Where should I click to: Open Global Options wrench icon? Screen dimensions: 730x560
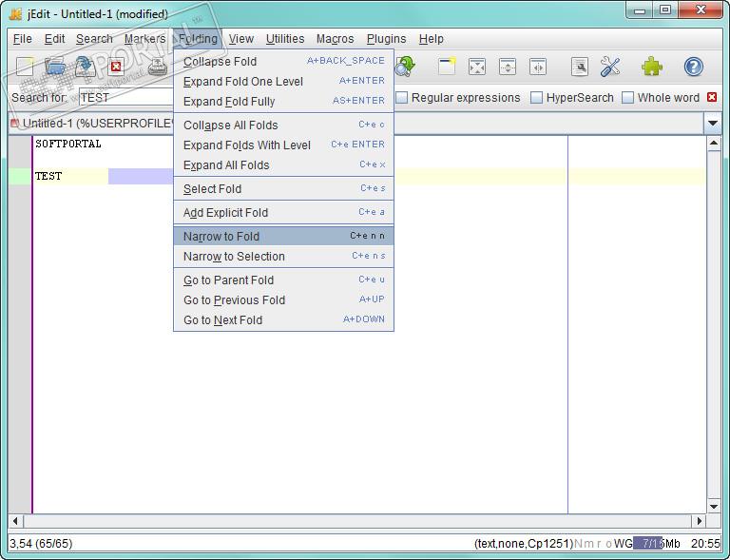click(x=610, y=67)
